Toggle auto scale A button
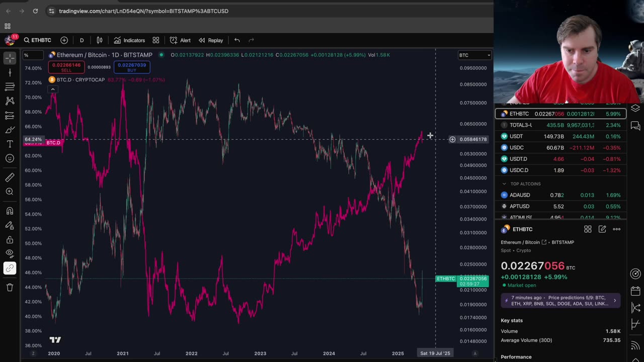 (x=474, y=353)
